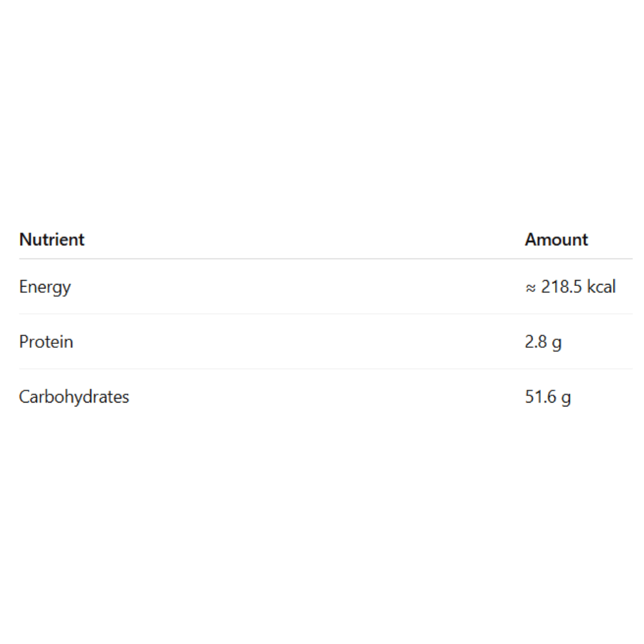Click the "2.8 g" protein amount
Screen dimensions: 644x644
[x=543, y=341]
